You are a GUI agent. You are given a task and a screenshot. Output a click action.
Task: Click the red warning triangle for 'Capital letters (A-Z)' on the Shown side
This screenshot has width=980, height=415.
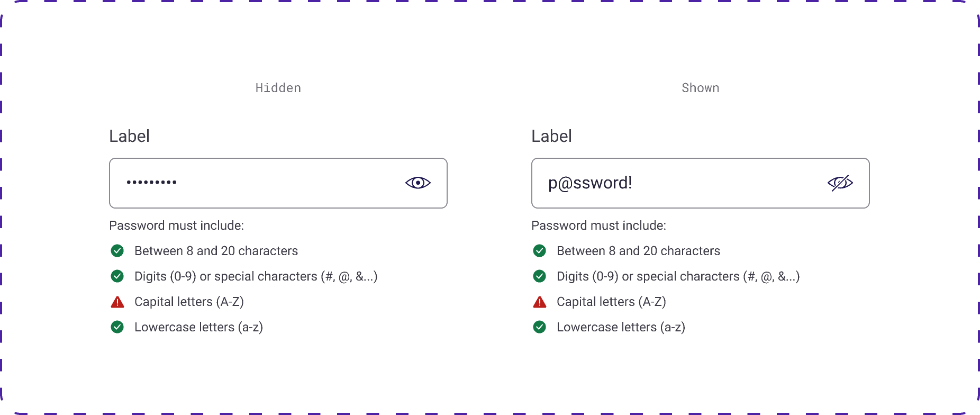click(540, 302)
